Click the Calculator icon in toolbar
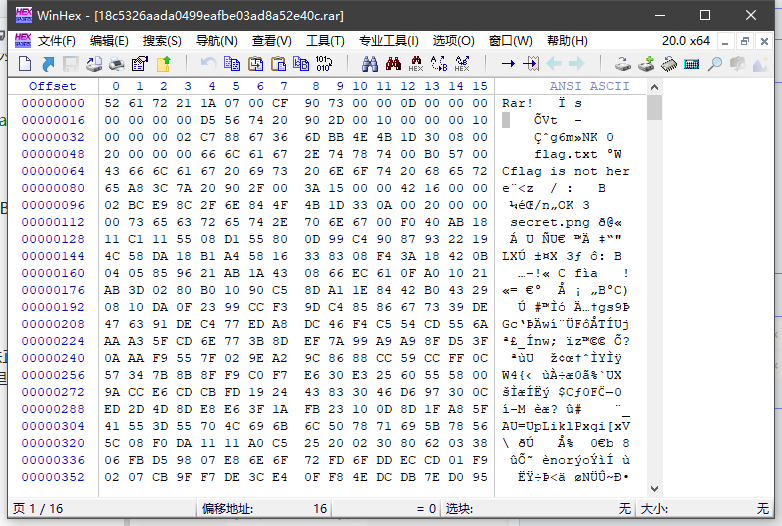 point(692,64)
